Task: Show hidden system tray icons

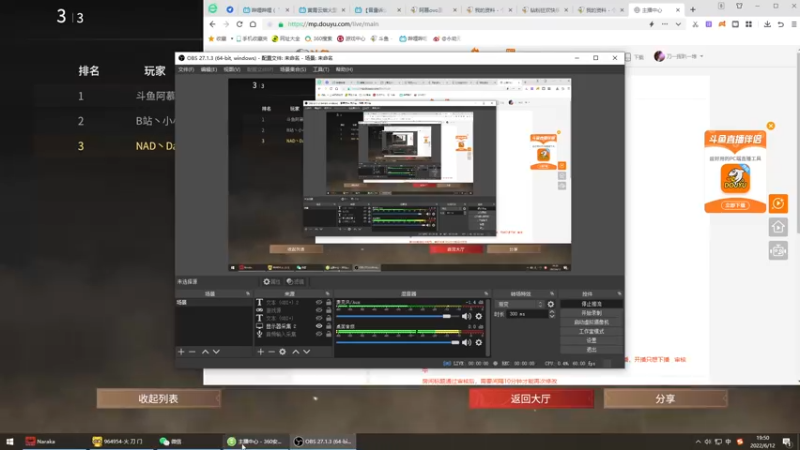Action: (x=697, y=441)
